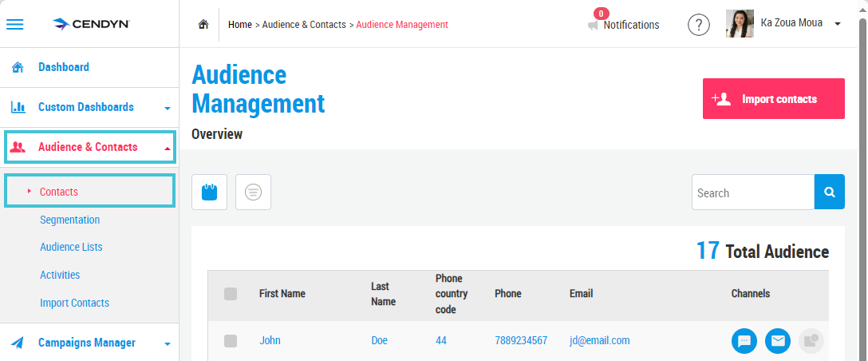Click the Import contacts button
Viewport: 868px width, 361px height.
pos(774,99)
